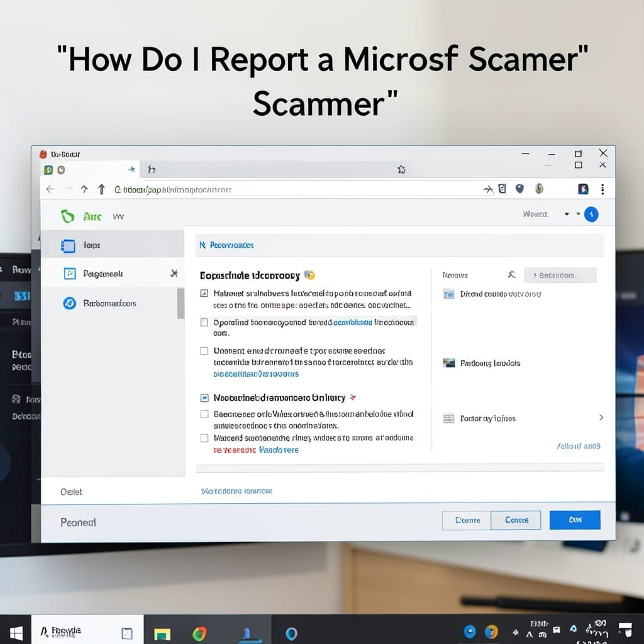The image size is (644, 644).
Task: Click the pin icon beside Pagemealt
Action: point(174,273)
